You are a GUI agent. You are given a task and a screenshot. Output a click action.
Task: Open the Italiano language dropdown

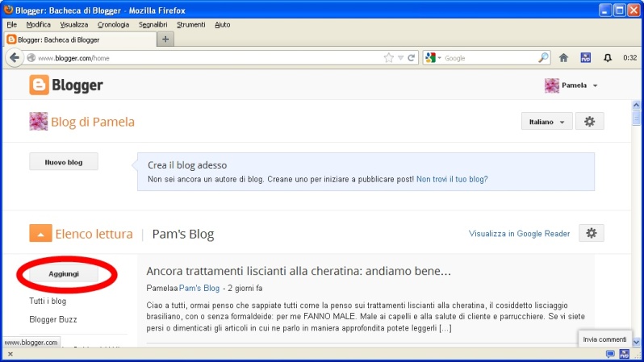546,122
